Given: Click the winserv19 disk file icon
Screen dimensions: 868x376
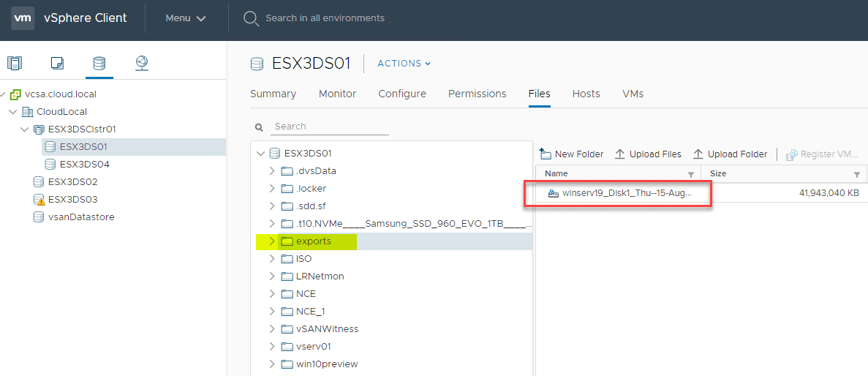Looking at the screenshot, I should pyautogui.click(x=553, y=193).
